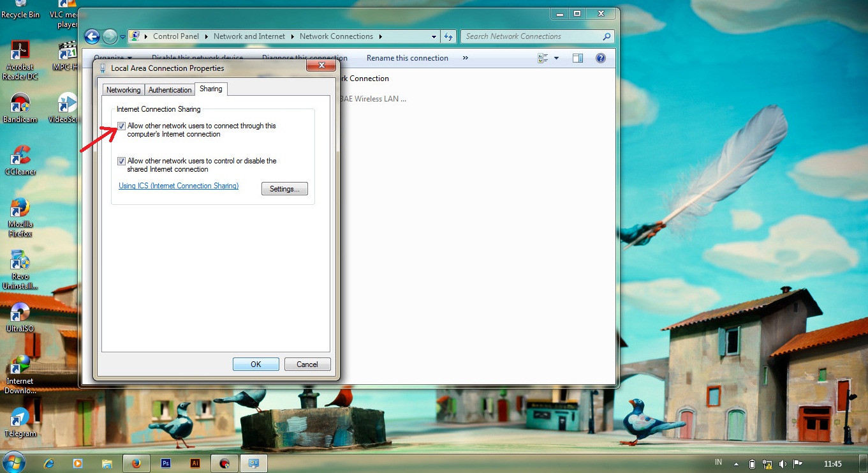Click the refresh icon beside address bar

point(448,36)
